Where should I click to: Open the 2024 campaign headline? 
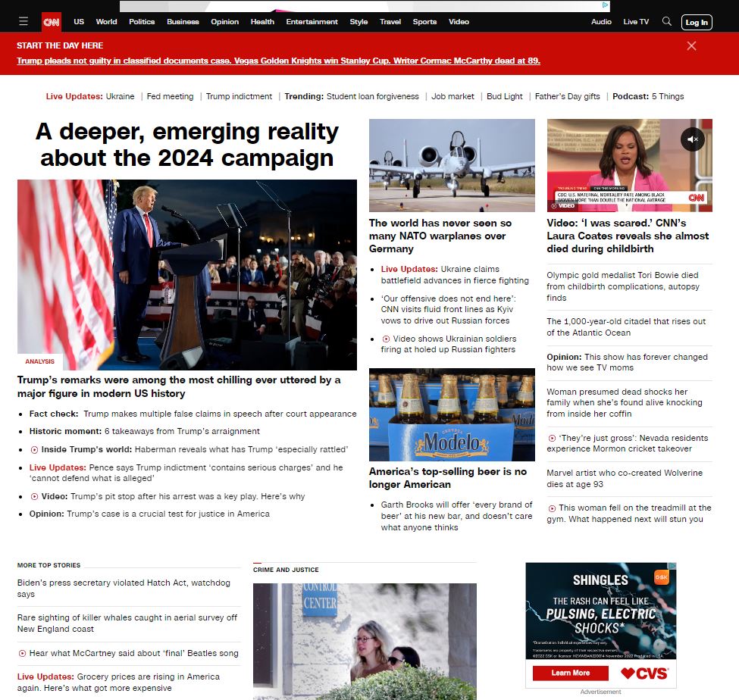tap(187, 144)
